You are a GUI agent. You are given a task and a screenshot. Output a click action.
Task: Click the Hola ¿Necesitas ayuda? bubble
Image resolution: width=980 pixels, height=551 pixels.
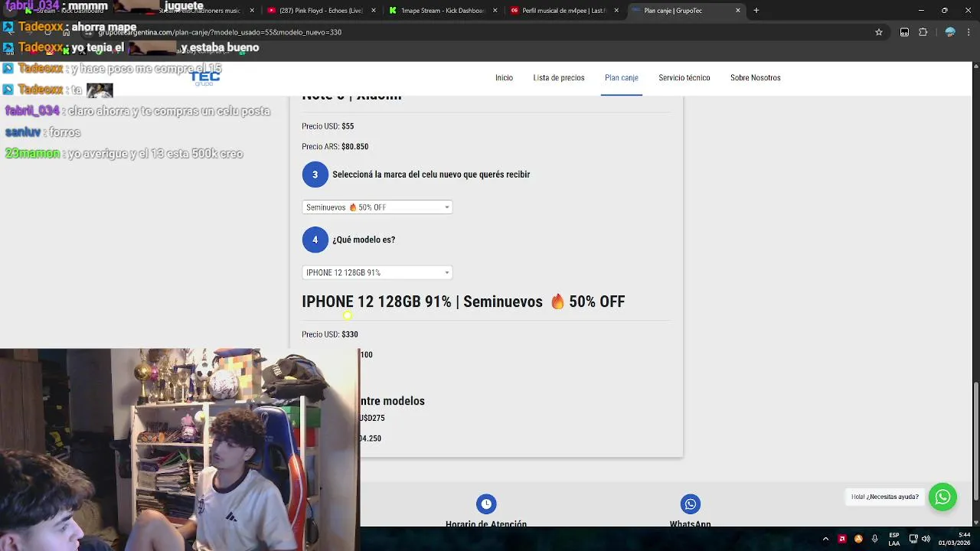(885, 497)
